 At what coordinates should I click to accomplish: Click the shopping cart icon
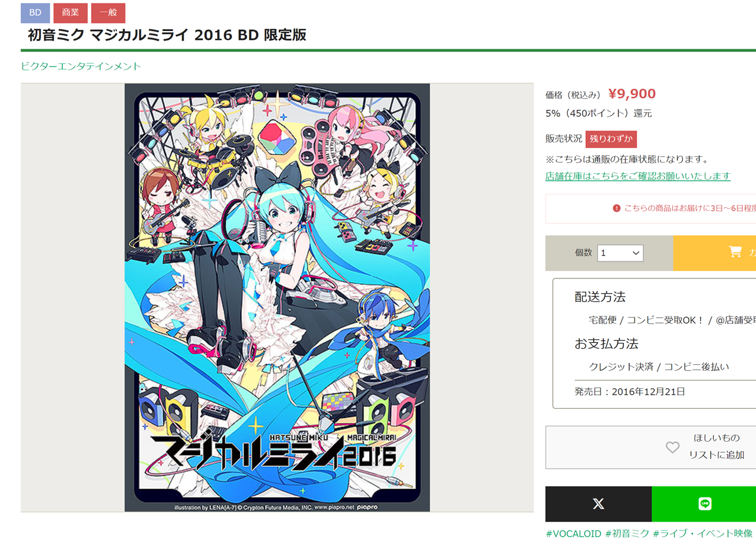tap(735, 252)
